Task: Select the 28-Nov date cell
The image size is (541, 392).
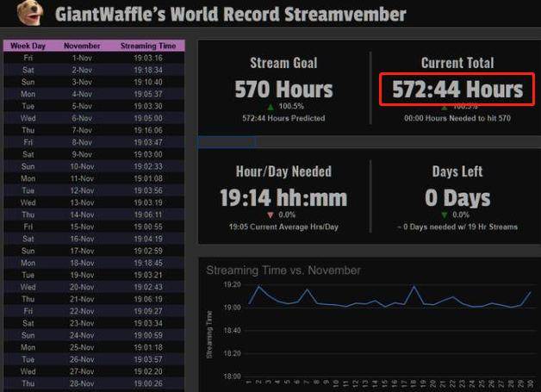Action: click(x=83, y=383)
